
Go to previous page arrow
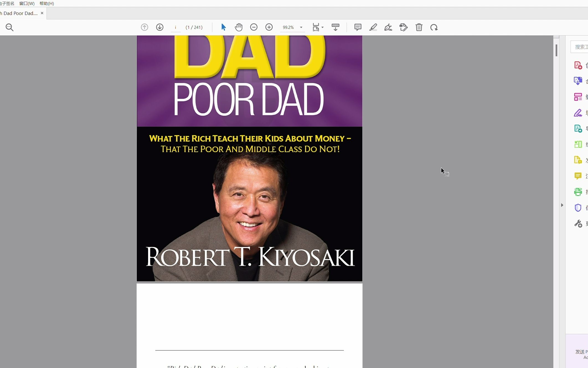[145, 27]
